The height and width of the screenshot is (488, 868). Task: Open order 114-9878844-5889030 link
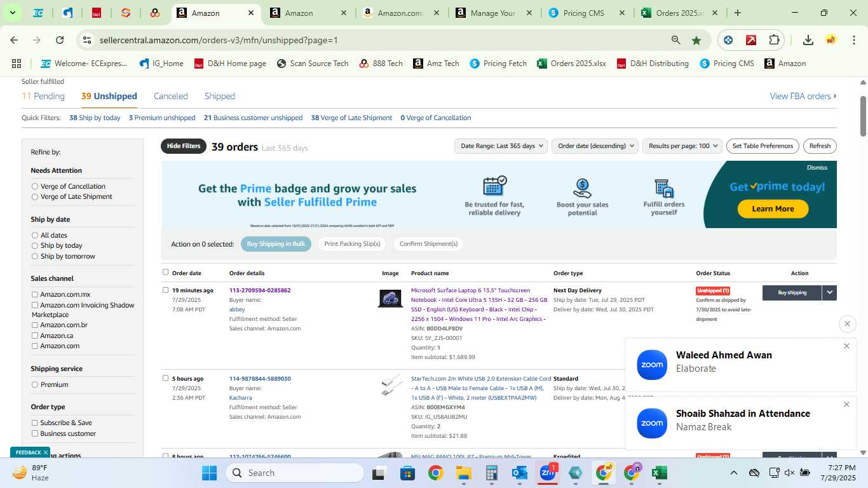point(260,379)
